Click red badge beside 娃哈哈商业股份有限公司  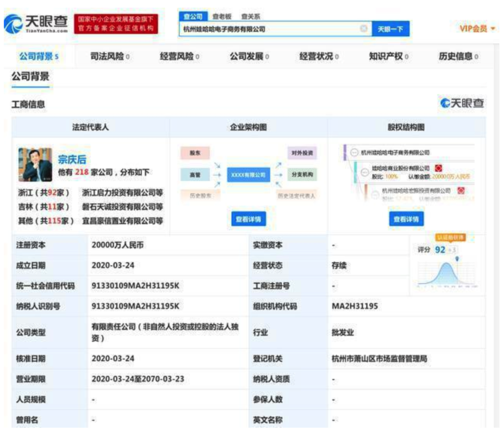pos(439,168)
